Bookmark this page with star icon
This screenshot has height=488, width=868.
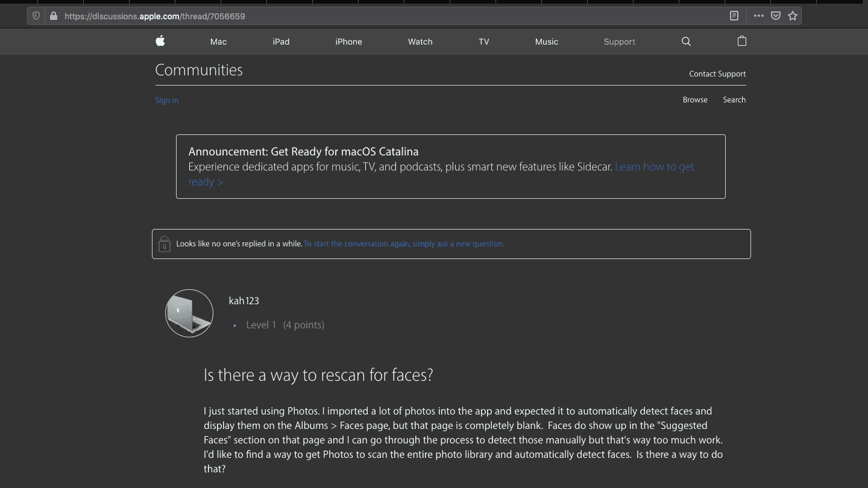793,16
